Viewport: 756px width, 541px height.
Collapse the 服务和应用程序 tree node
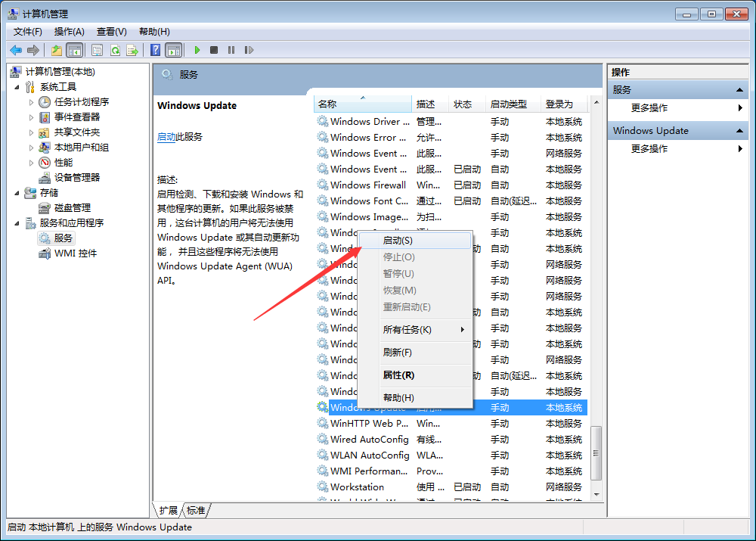pos(17,223)
